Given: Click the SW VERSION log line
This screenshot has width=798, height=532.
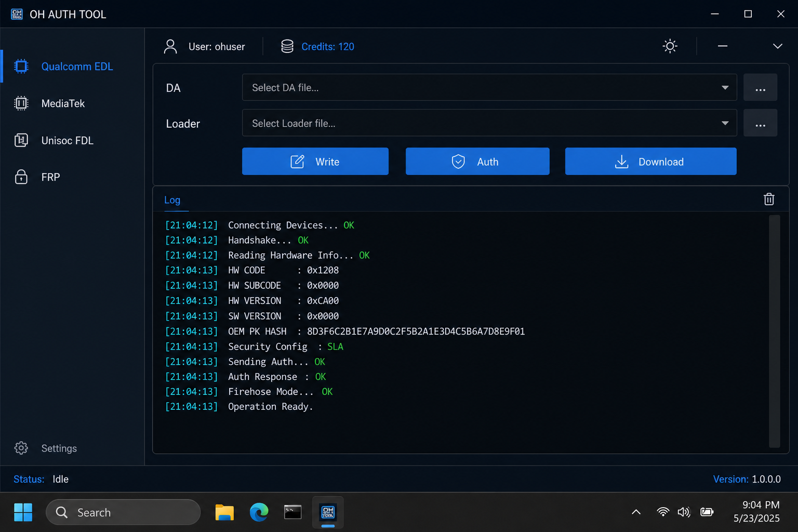Looking at the screenshot, I should click(x=252, y=316).
